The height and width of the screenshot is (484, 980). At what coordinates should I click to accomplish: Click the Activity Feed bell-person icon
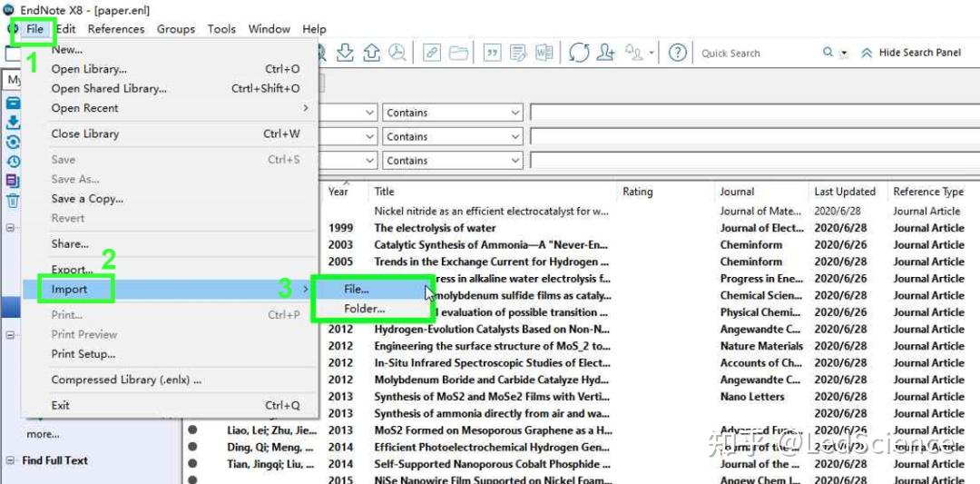pos(635,54)
